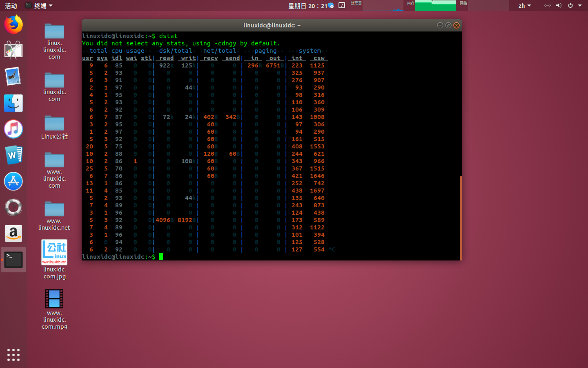
Task: Click the Terminal icon in dock
Action: pos(13,260)
